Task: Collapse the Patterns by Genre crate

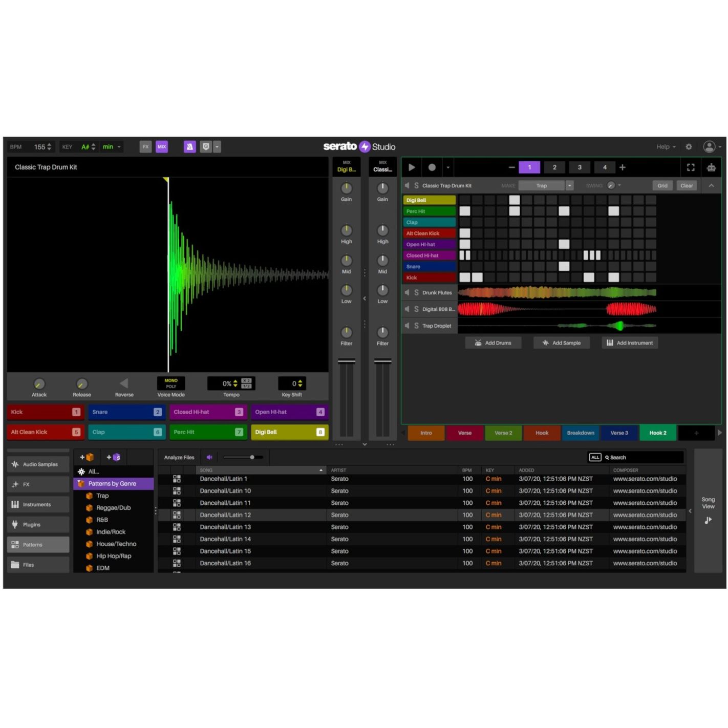Action: tap(81, 483)
